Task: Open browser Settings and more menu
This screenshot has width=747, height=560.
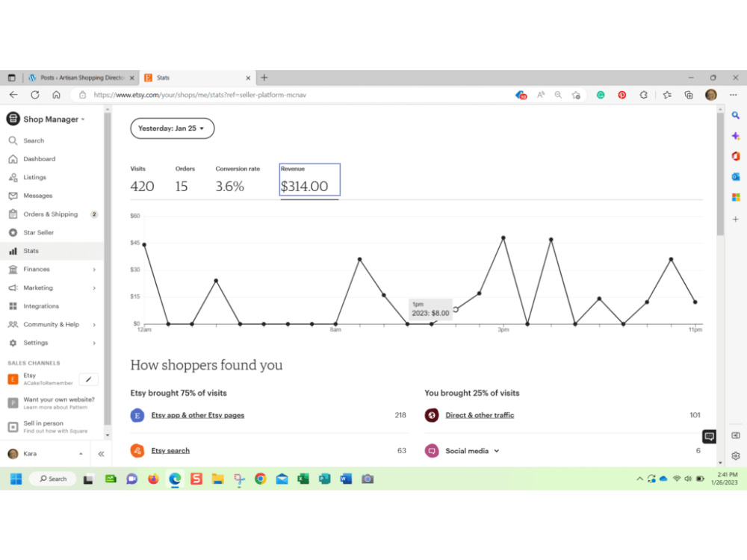Action: coord(734,95)
